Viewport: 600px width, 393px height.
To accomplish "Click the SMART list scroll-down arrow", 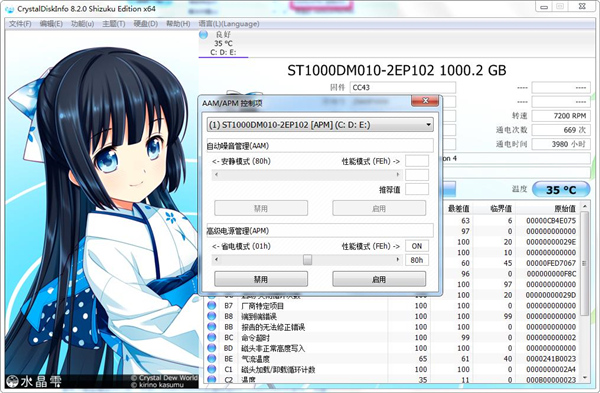I will [x=584, y=378].
